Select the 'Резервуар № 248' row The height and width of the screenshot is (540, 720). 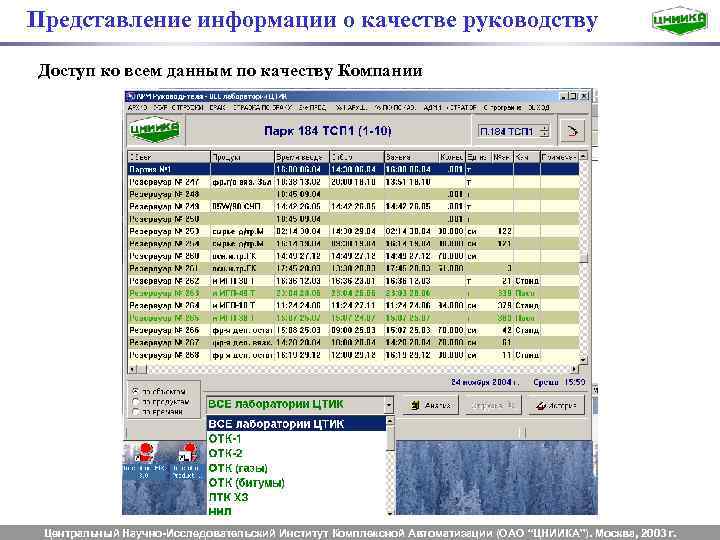pos(353,194)
